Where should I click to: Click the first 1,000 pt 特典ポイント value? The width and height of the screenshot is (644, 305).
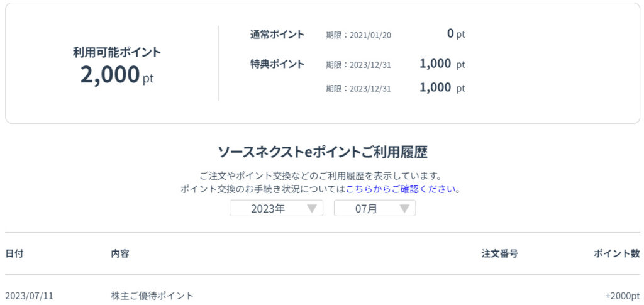click(x=442, y=64)
